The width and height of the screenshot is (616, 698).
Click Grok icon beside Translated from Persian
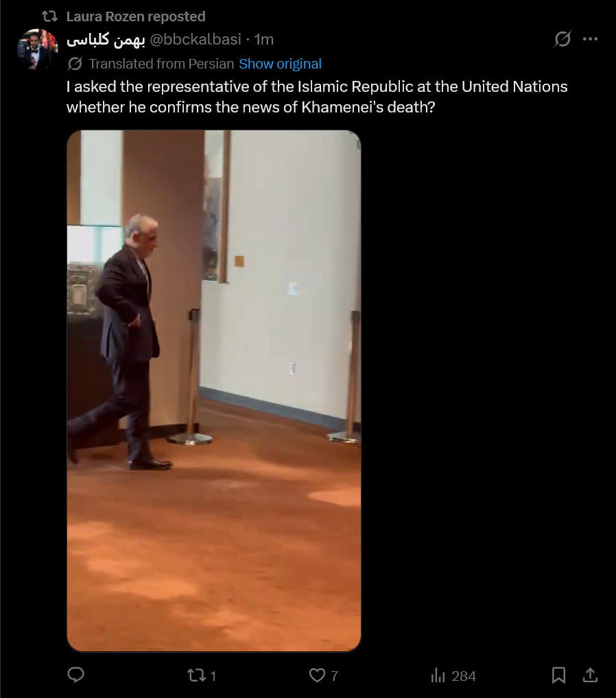75,64
